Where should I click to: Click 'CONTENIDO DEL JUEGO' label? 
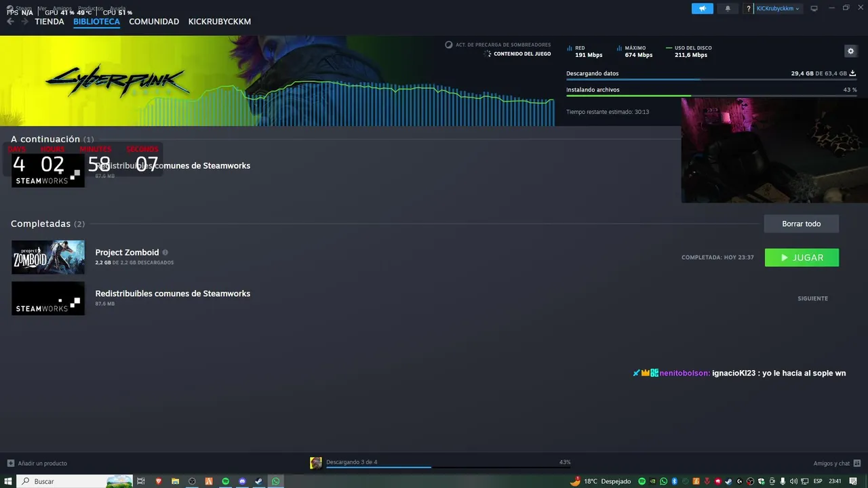click(x=522, y=54)
